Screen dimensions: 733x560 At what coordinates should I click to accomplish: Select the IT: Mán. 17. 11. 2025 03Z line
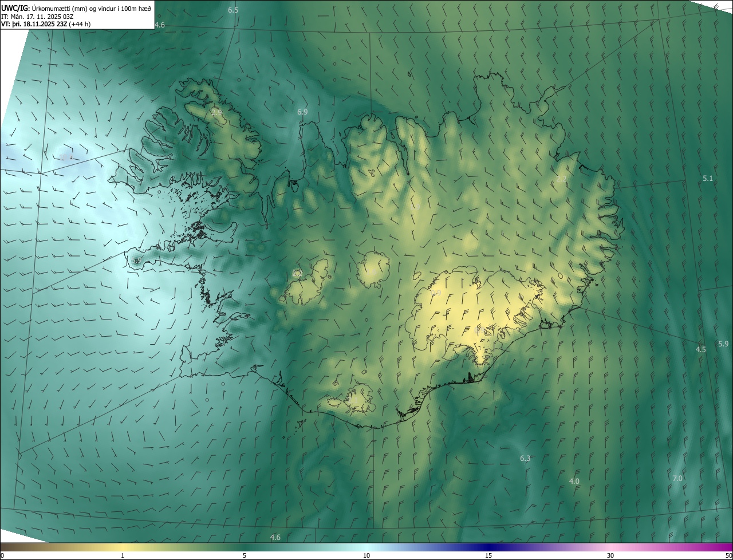pos(38,16)
